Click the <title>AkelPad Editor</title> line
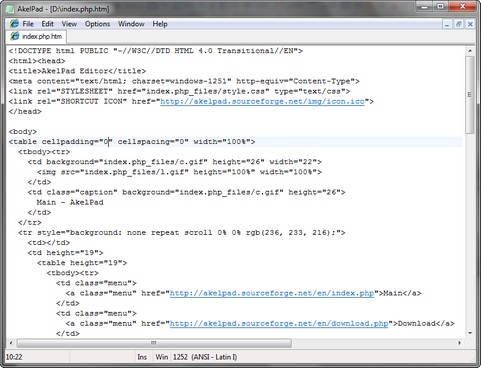This screenshot has width=481, height=368. [77, 71]
